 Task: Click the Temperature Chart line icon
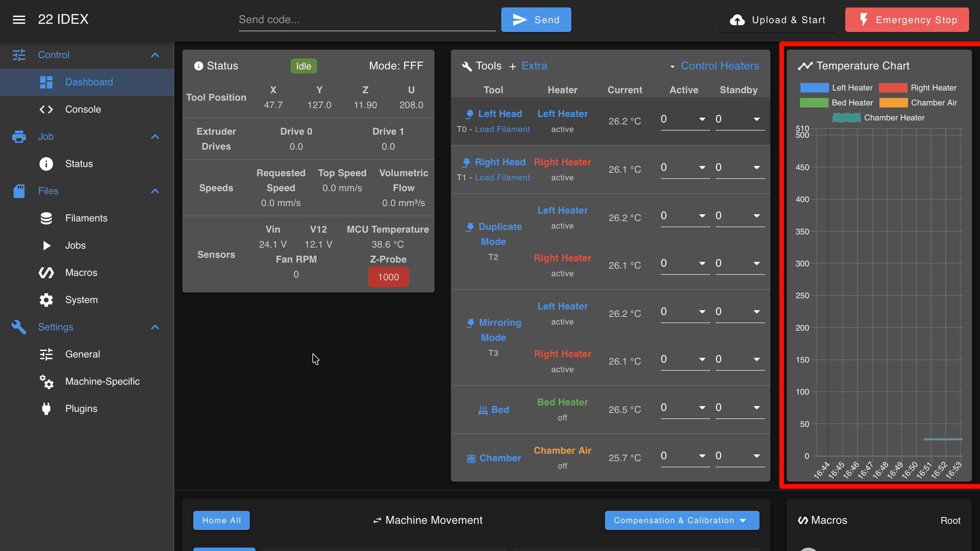click(805, 66)
